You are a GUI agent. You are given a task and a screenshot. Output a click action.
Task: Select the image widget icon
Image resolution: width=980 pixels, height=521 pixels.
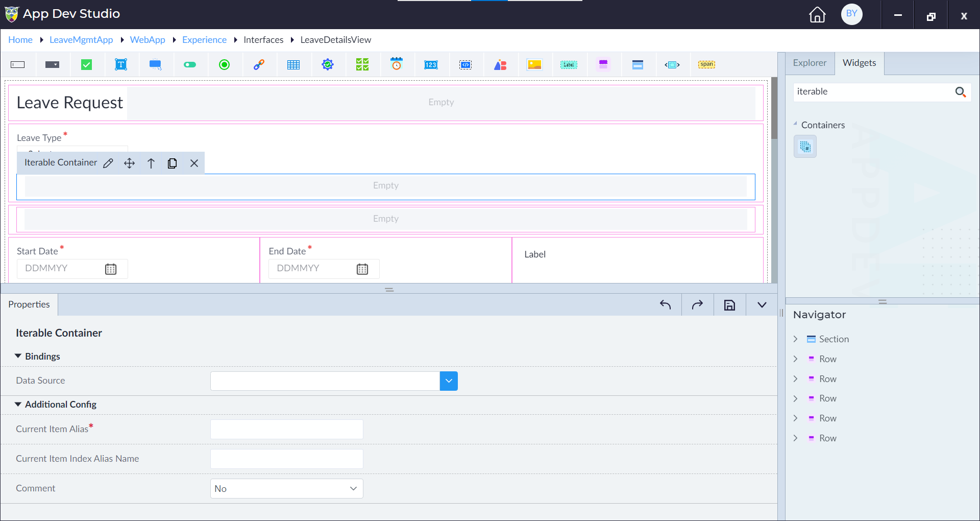click(x=534, y=65)
